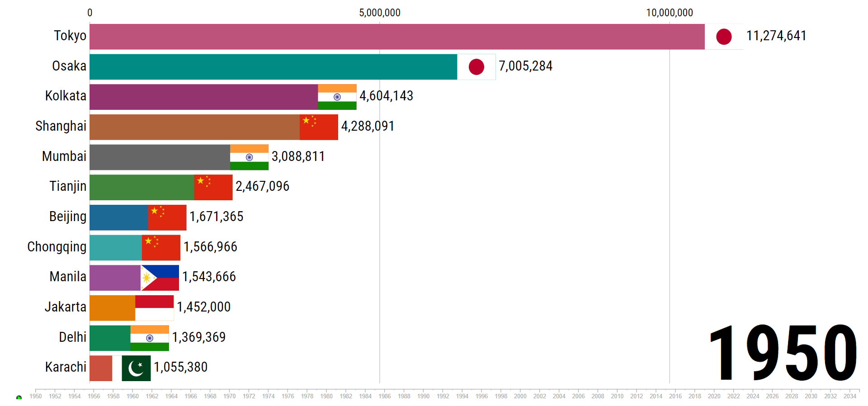The width and height of the screenshot is (868, 406).
Task: Click the Pakistan flag on the Karachi bar
Action: (136, 368)
